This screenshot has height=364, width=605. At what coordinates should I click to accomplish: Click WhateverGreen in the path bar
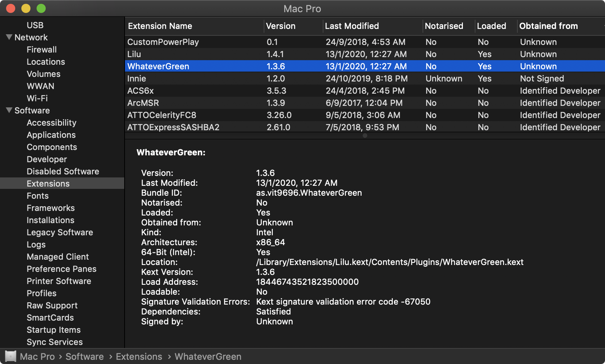click(208, 356)
